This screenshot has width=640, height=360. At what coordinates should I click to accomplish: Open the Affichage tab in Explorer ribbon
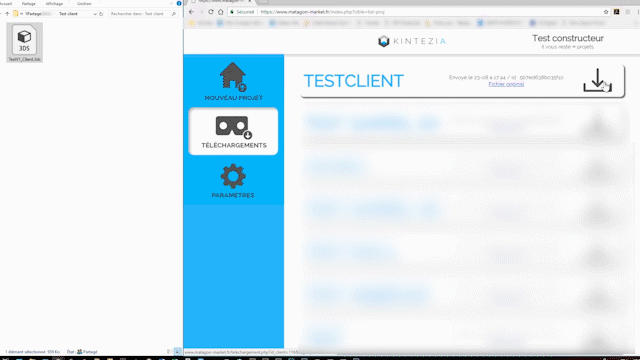tap(54, 4)
